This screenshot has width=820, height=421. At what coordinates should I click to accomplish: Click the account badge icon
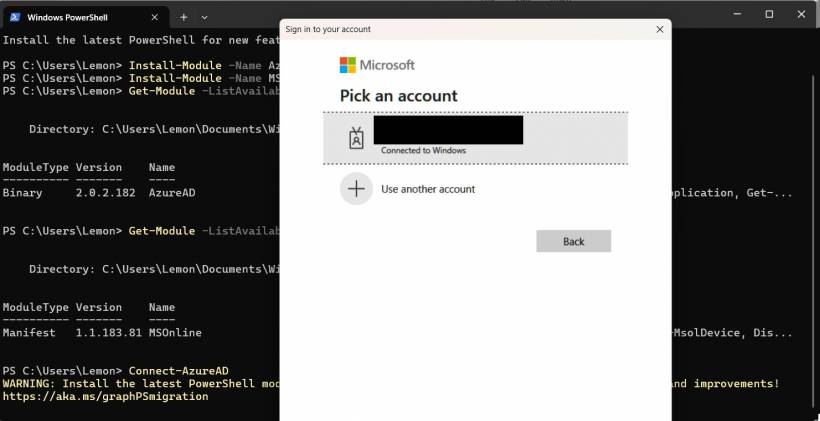pos(356,138)
